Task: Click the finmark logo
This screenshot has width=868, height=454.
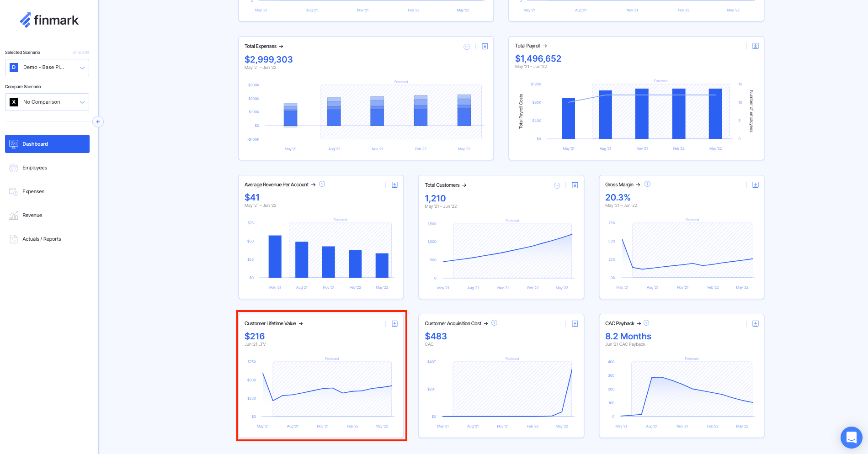Action: tap(49, 20)
